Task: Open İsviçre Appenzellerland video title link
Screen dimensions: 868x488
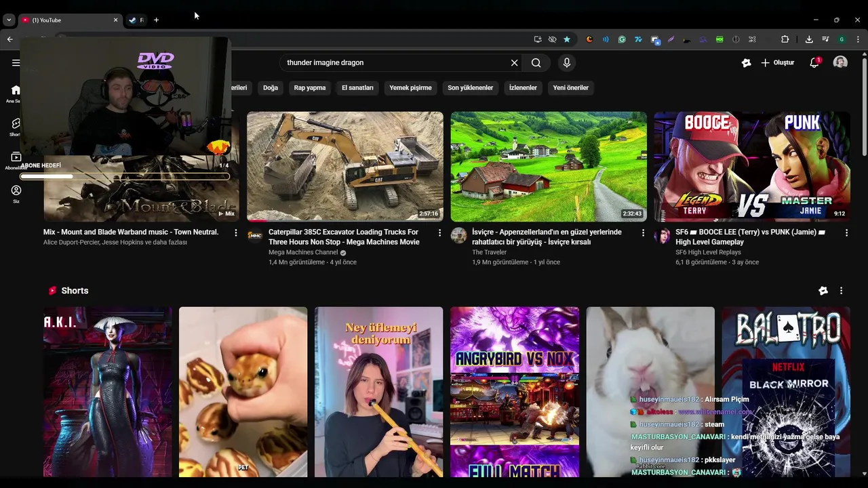Action: [547, 237]
